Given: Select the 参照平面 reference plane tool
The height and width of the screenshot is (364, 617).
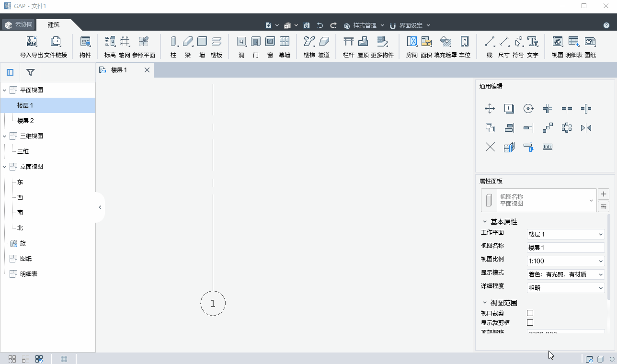Looking at the screenshot, I should 144,47.
